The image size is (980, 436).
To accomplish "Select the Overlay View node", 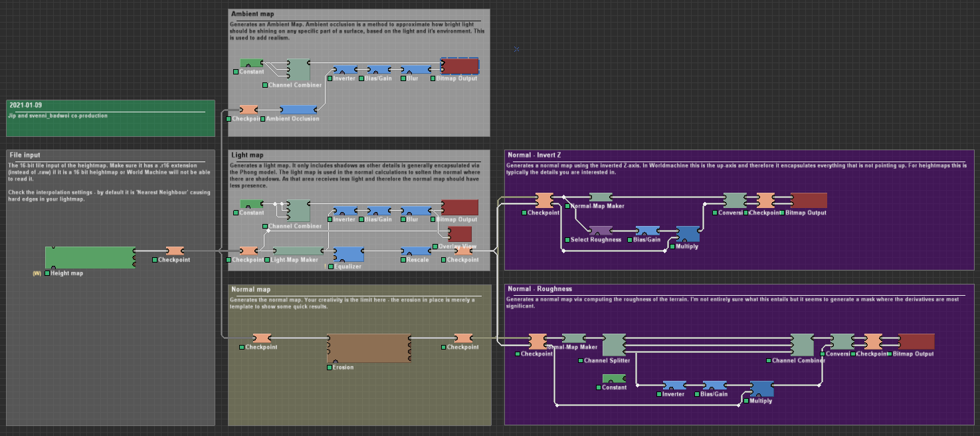I will coord(460,234).
